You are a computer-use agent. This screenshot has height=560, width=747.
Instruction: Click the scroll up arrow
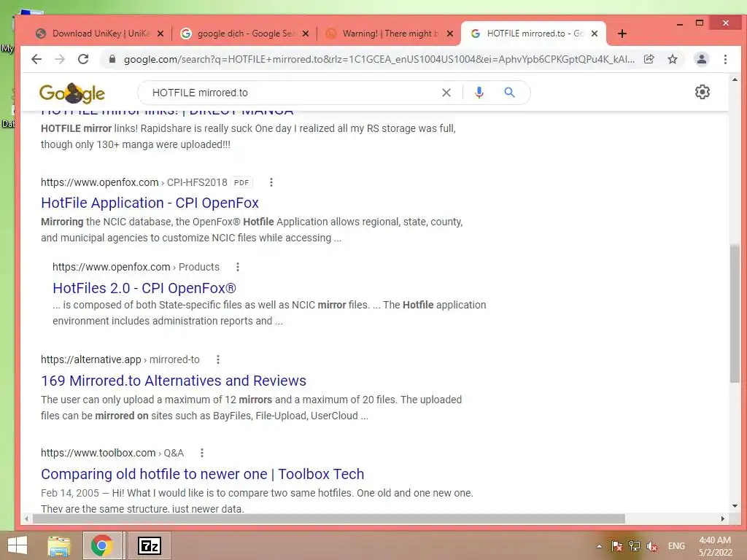pyautogui.click(x=734, y=79)
